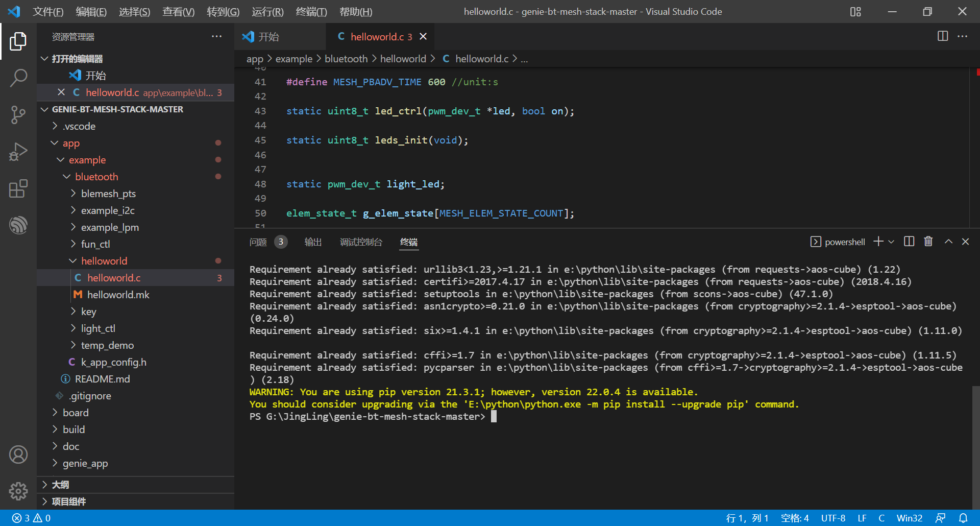Viewport: 980px width, 526px height.
Task: Open the Manage gear settings
Action: tap(18, 491)
